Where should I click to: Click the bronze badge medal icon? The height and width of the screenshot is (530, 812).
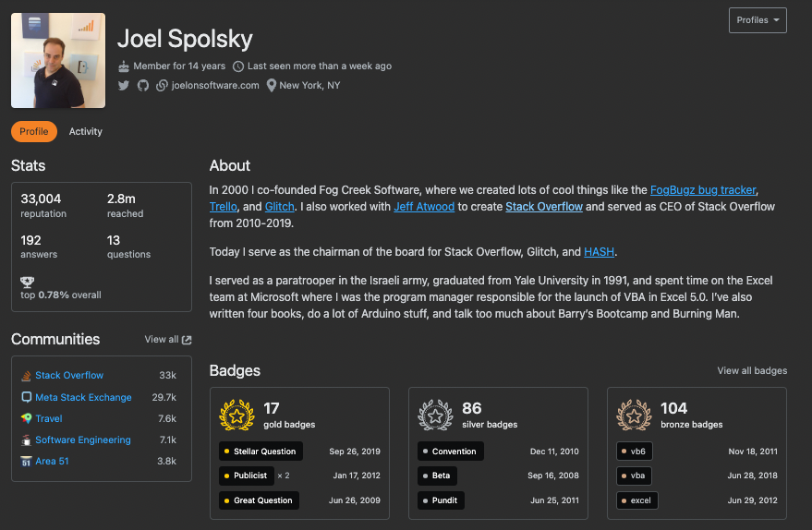634,416
